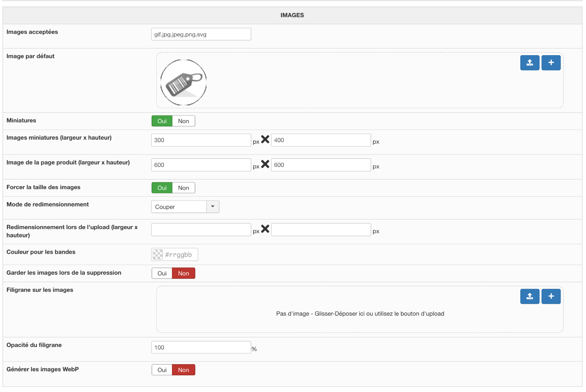Click the Images acceptées input field
Image resolution: width=586 pixels, height=392 pixels.
[201, 34]
